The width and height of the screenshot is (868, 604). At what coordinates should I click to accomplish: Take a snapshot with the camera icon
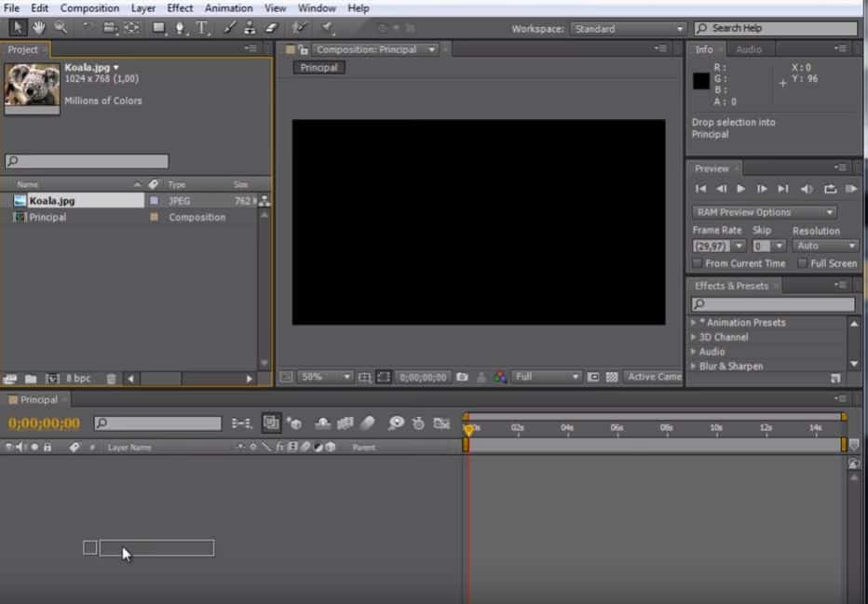(462, 377)
